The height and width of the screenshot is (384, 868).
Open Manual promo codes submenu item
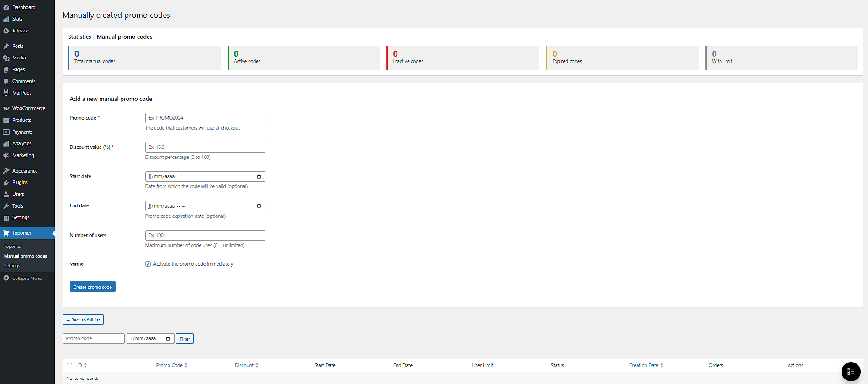click(x=26, y=256)
